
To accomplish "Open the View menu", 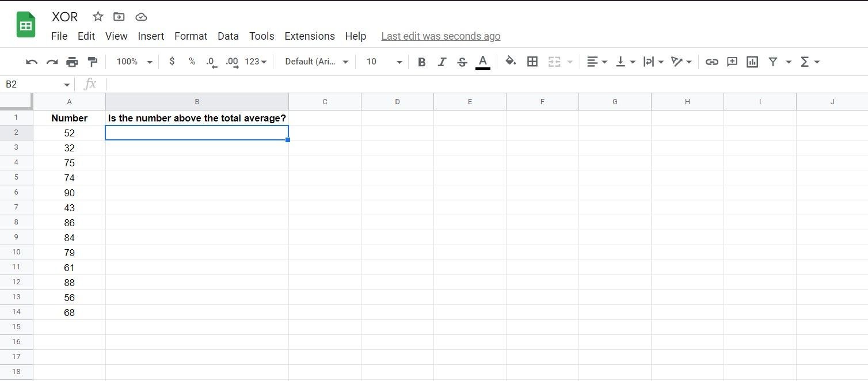I will 116,36.
